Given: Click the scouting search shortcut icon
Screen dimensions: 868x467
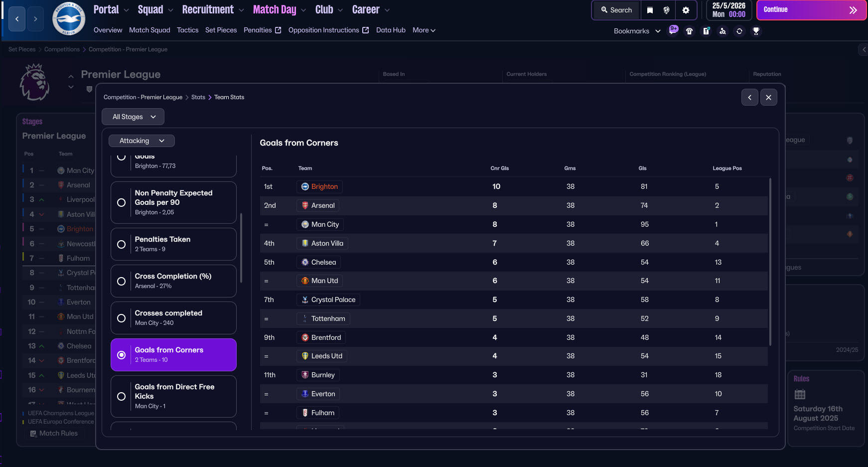Looking at the screenshot, I should pyautogui.click(x=723, y=31).
